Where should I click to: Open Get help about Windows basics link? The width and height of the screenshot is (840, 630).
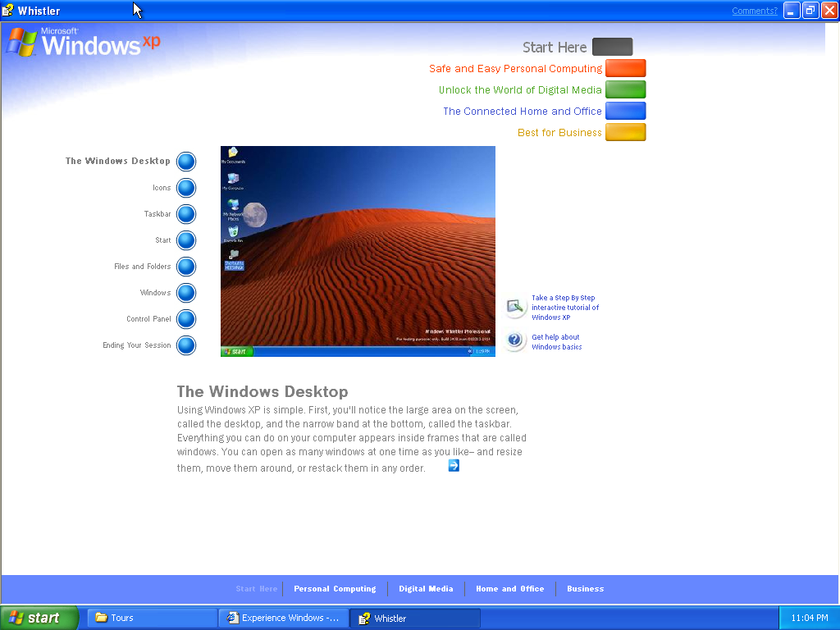click(557, 342)
